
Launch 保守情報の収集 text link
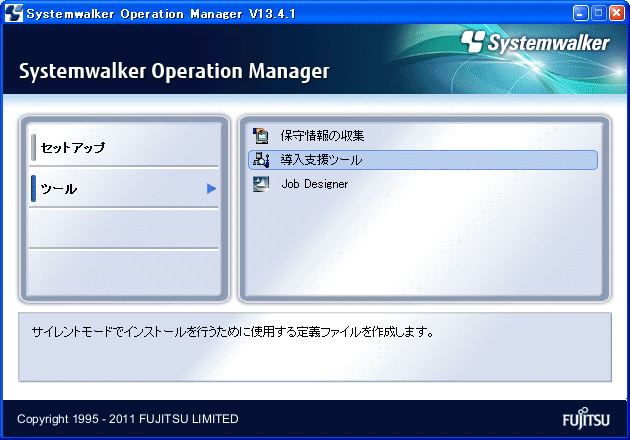point(322,136)
